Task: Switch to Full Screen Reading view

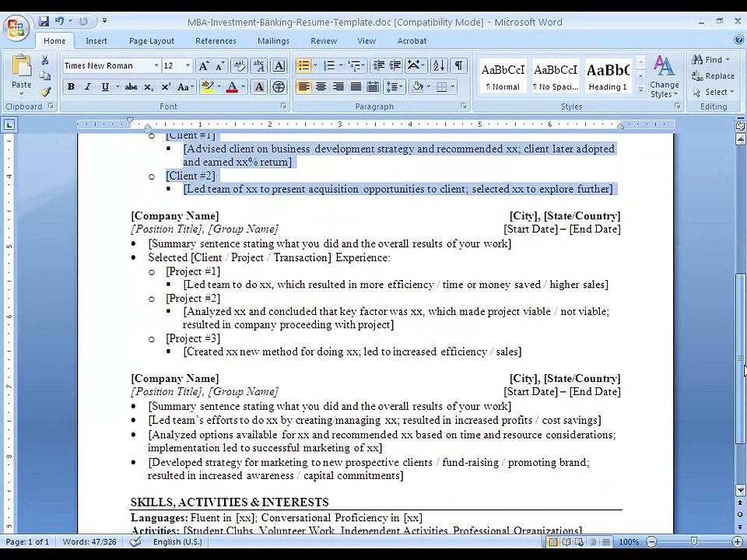Action: (566, 542)
